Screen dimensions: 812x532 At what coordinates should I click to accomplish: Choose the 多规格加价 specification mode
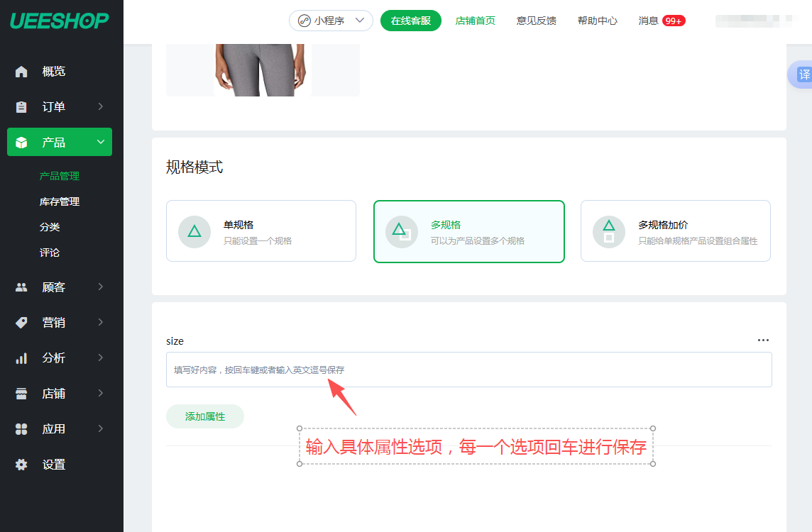pos(675,231)
